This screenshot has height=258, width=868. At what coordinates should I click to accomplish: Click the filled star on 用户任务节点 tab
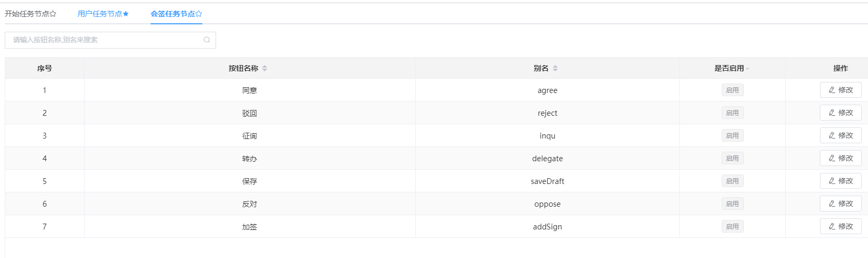pos(126,14)
